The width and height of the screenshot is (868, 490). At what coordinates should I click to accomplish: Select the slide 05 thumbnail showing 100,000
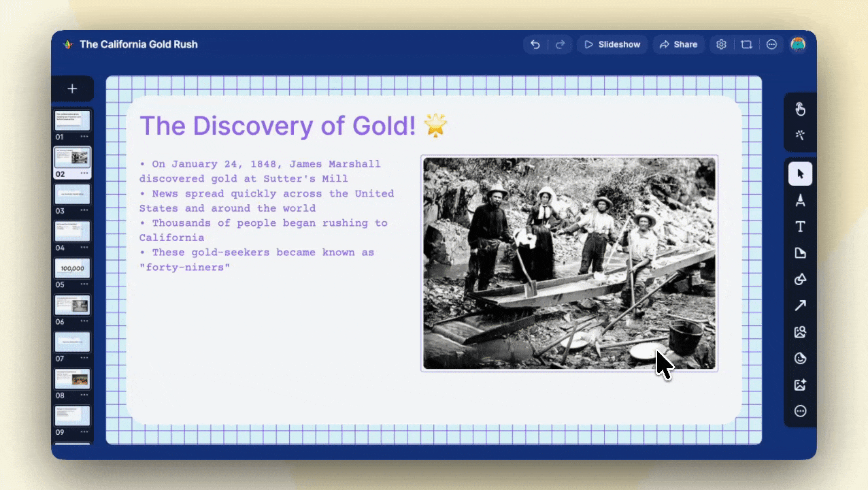click(72, 268)
